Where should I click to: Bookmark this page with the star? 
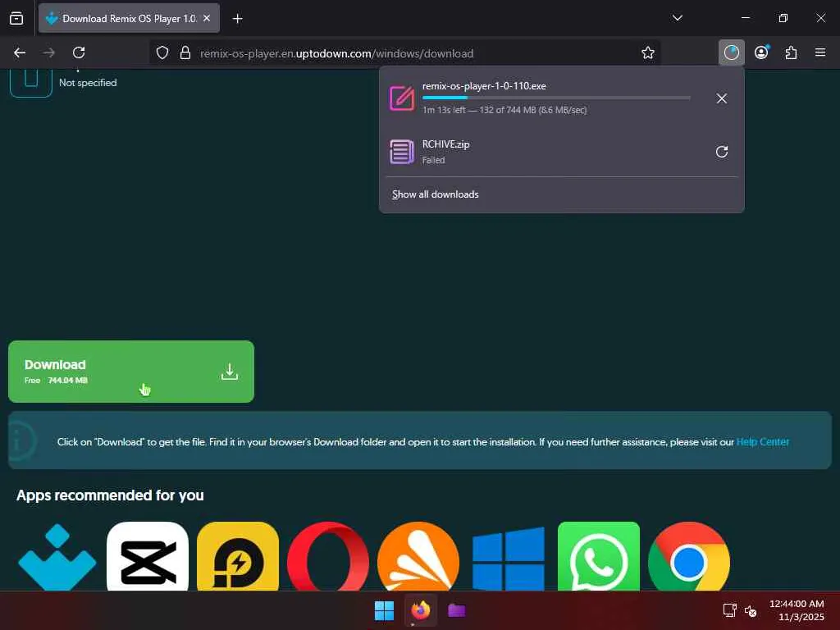click(x=648, y=52)
